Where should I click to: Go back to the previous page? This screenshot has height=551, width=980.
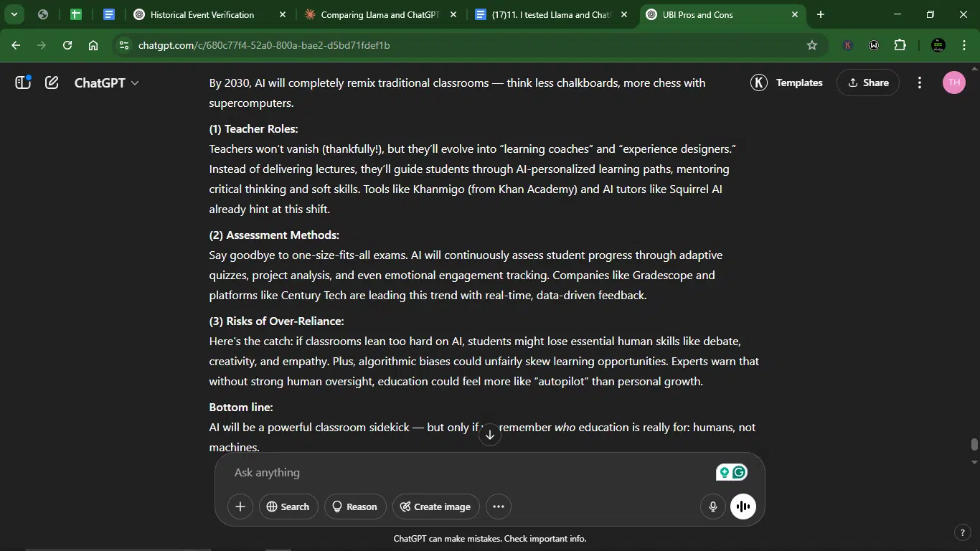pos(16,45)
